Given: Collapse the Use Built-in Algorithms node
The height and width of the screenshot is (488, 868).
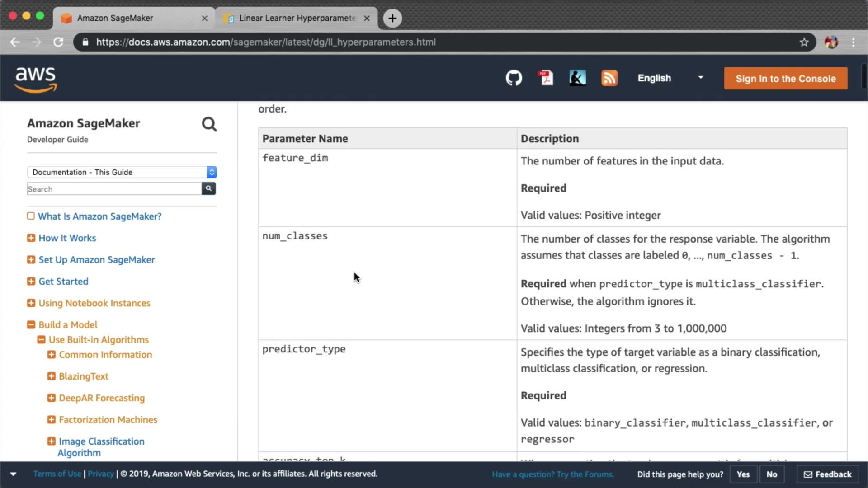Looking at the screenshot, I should (x=41, y=340).
